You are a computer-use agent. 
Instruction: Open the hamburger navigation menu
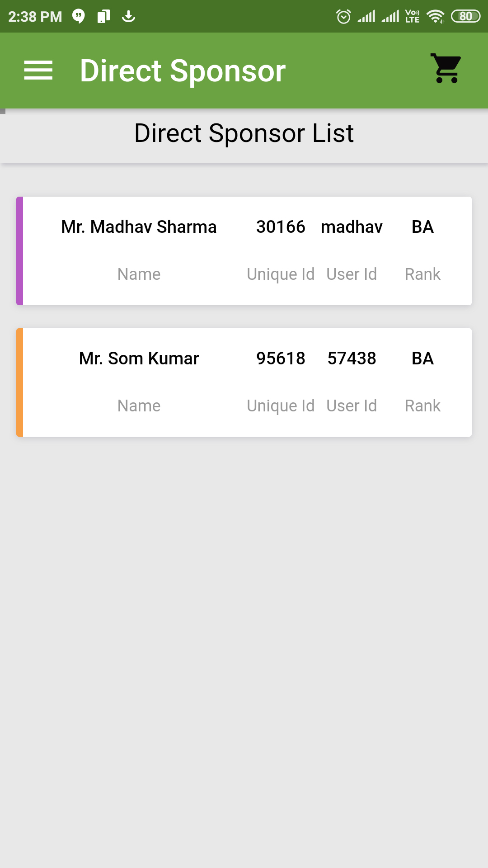point(38,71)
